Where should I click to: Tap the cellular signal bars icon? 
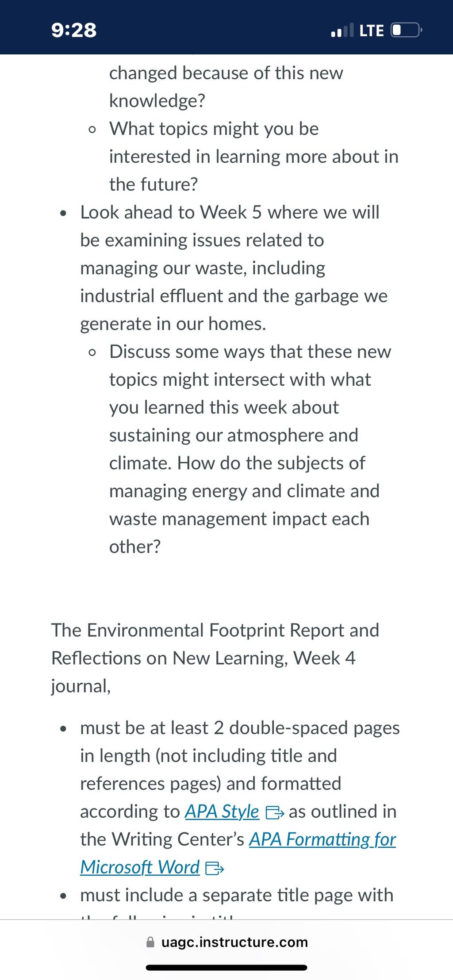pyautogui.click(x=342, y=30)
